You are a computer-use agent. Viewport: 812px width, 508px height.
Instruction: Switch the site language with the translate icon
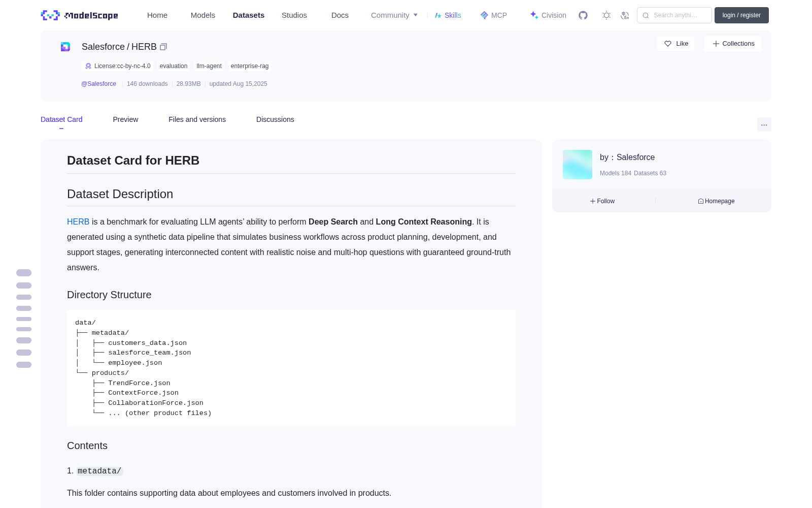[625, 15]
